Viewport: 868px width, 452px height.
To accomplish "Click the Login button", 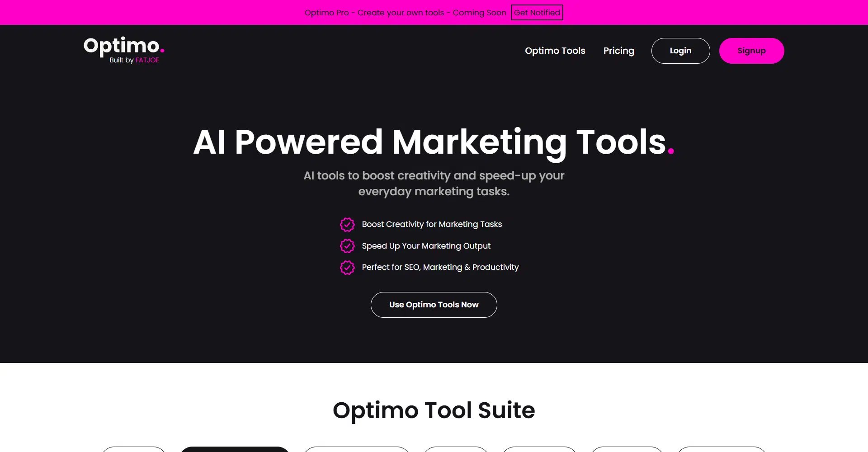I will click(680, 51).
